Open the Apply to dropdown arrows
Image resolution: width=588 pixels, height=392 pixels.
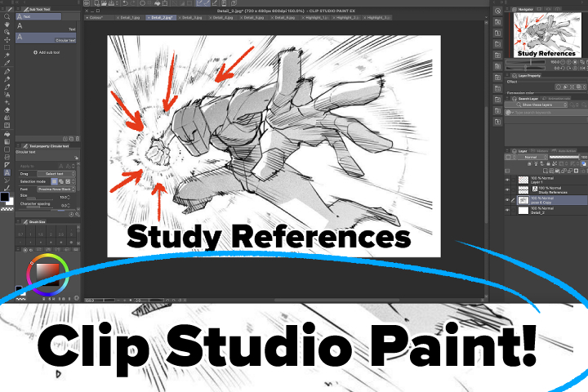click(73, 166)
